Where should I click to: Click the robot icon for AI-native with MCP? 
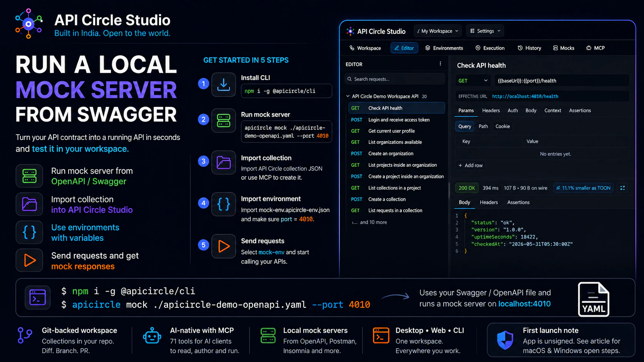(152, 335)
